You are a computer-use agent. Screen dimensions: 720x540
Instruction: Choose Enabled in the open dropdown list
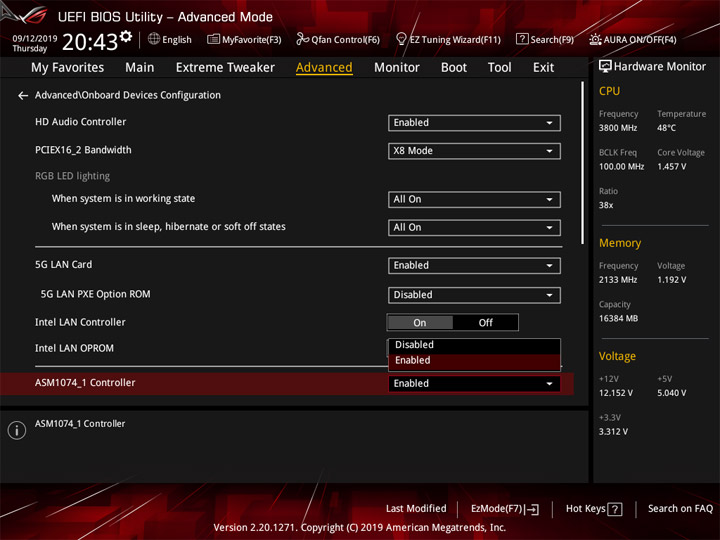click(x=474, y=361)
